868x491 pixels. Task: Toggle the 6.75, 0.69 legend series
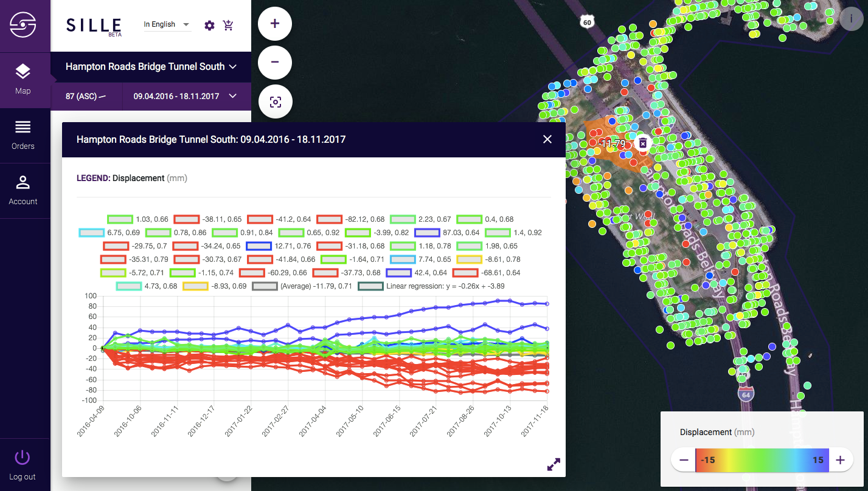tap(109, 233)
